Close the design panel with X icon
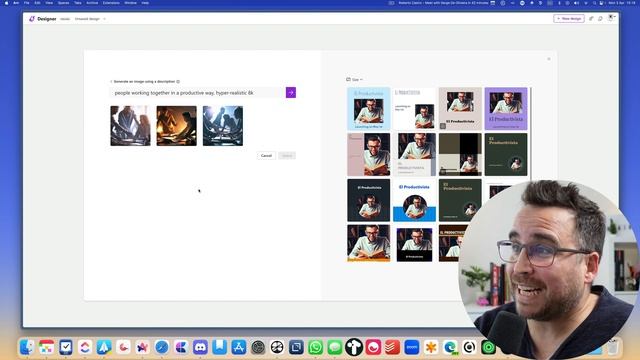 coord(549,59)
